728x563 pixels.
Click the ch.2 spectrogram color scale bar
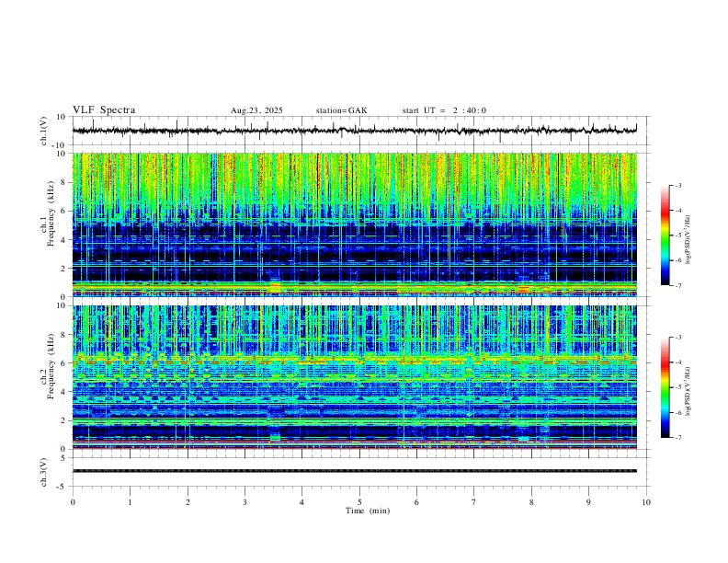pos(665,387)
